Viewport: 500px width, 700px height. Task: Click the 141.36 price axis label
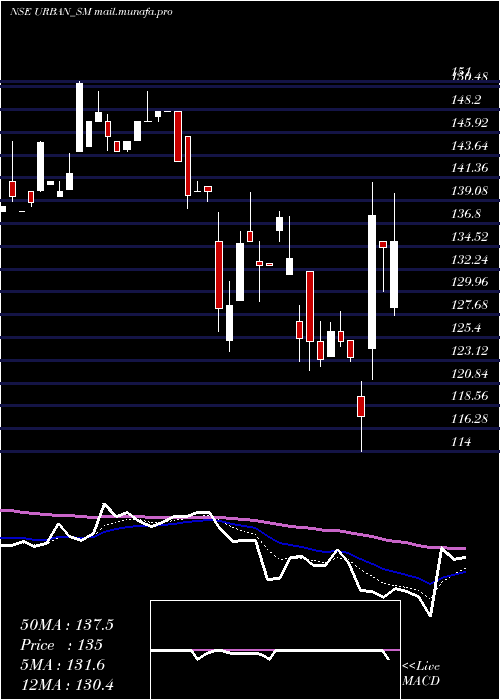point(470,168)
